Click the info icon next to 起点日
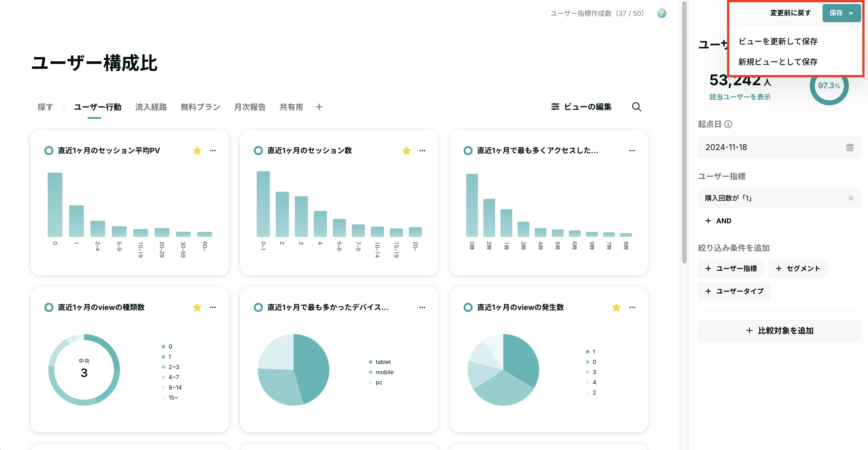This screenshot has width=868, height=450. [728, 124]
